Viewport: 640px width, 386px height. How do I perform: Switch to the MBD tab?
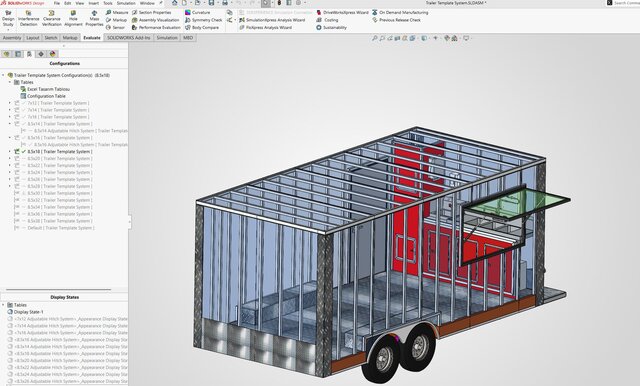pos(188,38)
